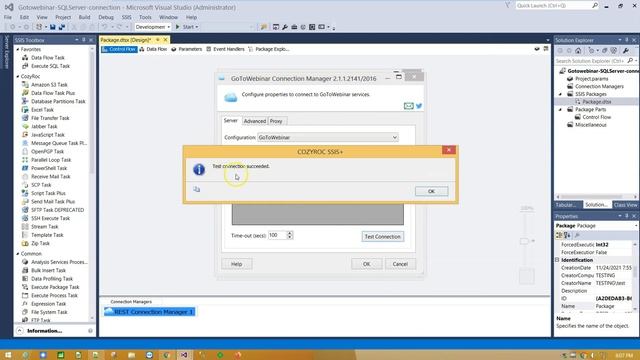Open the Twitter icon link
Image resolution: width=640 pixels, height=360 pixels.
click(419, 106)
